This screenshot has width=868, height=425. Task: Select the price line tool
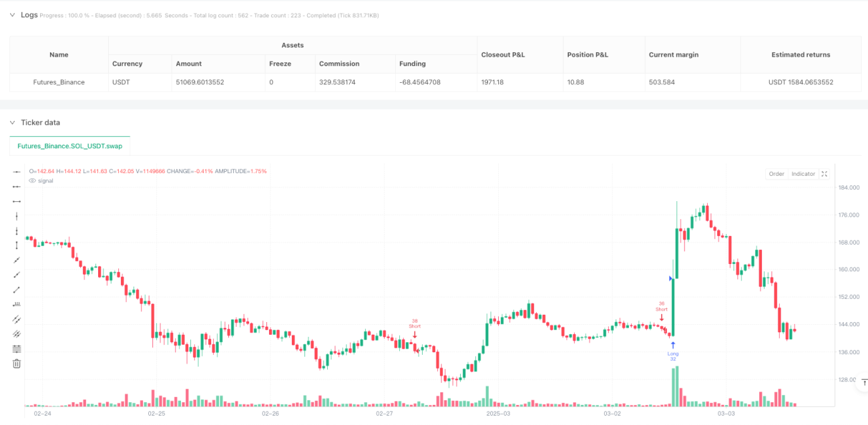pos(17,304)
